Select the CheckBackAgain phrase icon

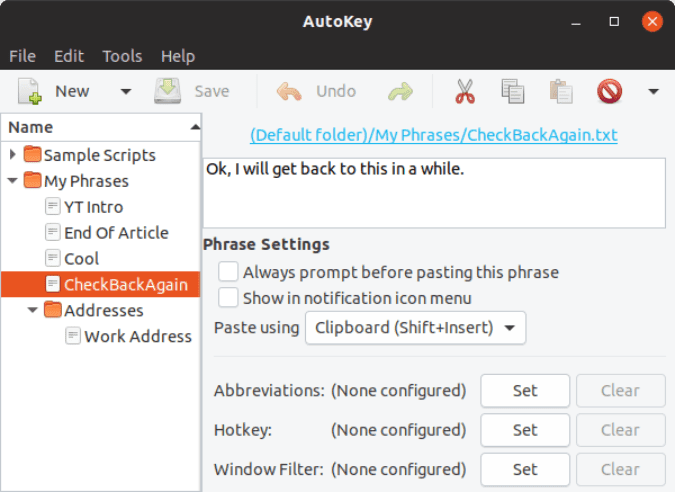53,284
